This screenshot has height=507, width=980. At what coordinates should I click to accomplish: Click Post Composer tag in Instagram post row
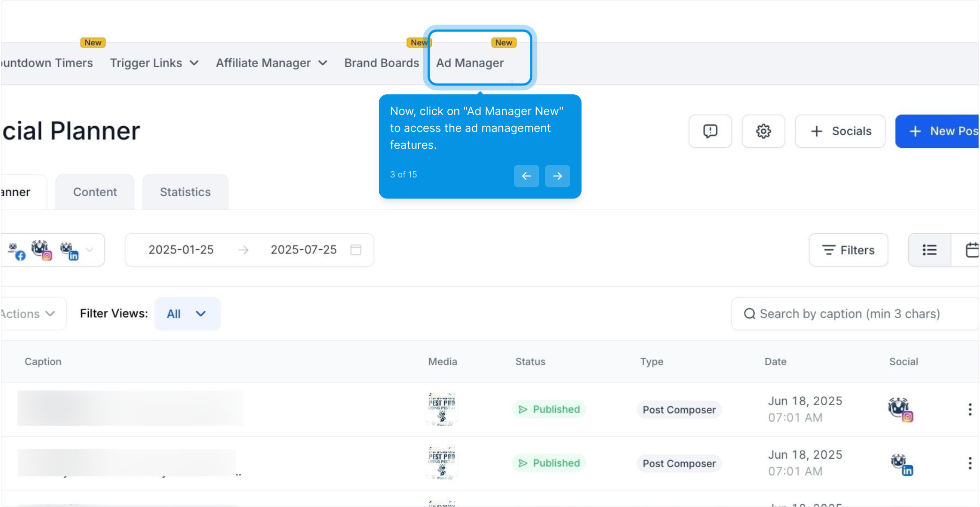pyautogui.click(x=679, y=410)
